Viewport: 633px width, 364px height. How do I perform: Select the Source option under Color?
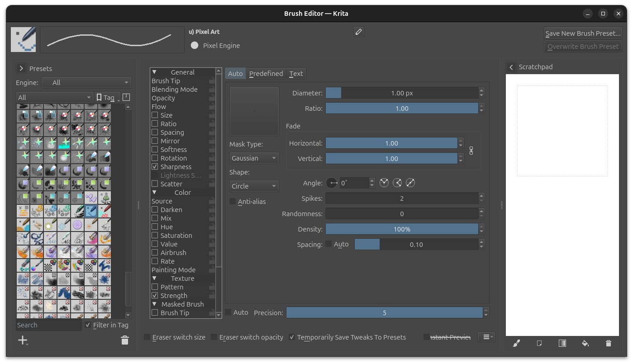(162, 201)
